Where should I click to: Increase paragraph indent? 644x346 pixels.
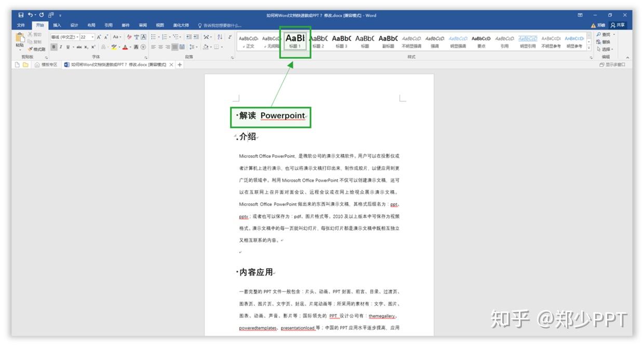coord(196,37)
